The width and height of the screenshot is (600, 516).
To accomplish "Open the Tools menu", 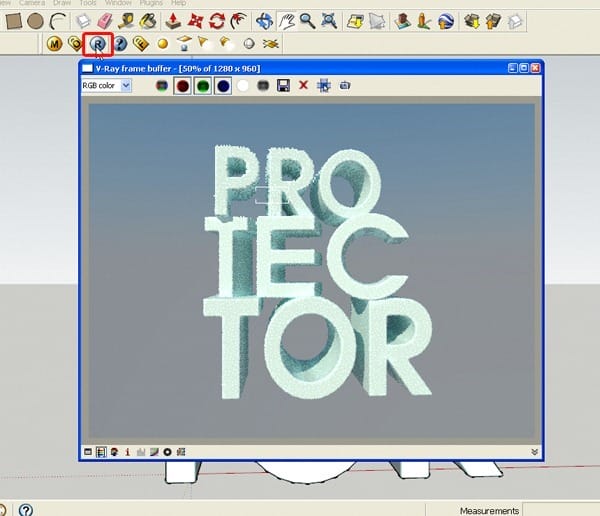I will click(88, 3).
